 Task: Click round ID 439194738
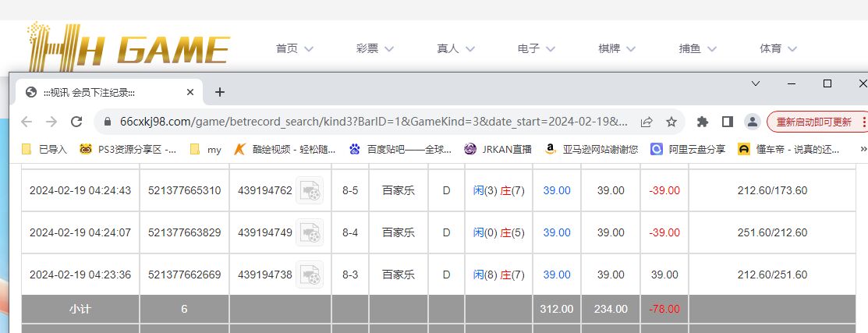click(265, 275)
